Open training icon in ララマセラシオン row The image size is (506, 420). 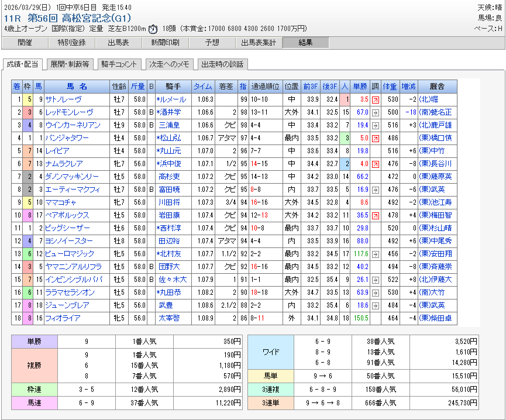375,293
